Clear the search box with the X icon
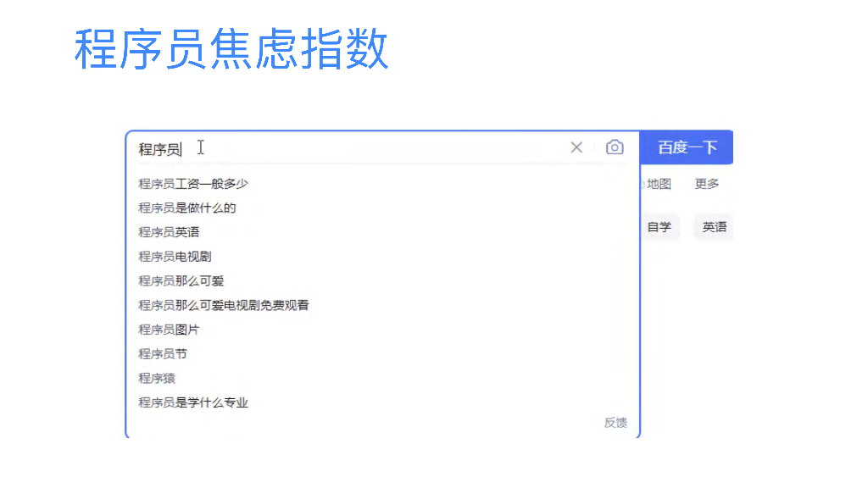Viewport: 868px width, 488px height. [576, 147]
